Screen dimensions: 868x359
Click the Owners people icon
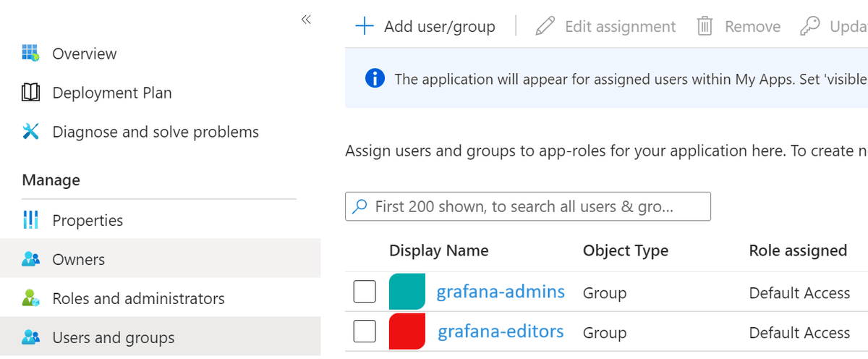pos(30,259)
